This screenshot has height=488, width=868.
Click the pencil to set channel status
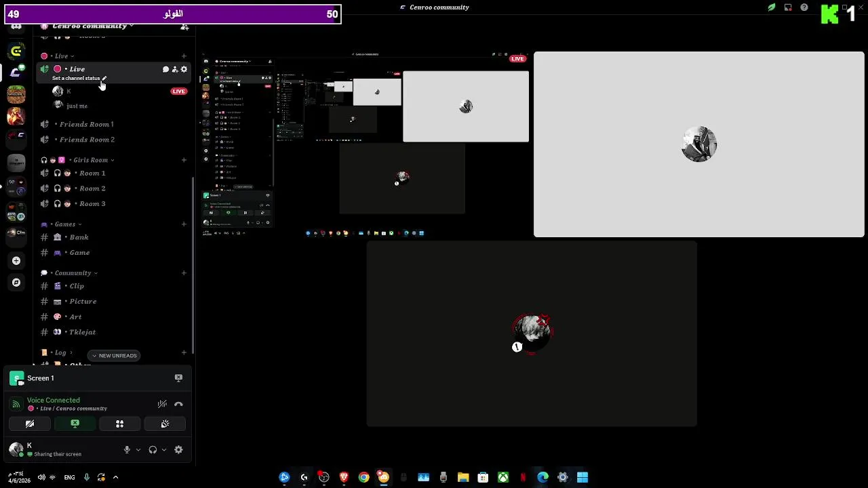tap(104, 78)
